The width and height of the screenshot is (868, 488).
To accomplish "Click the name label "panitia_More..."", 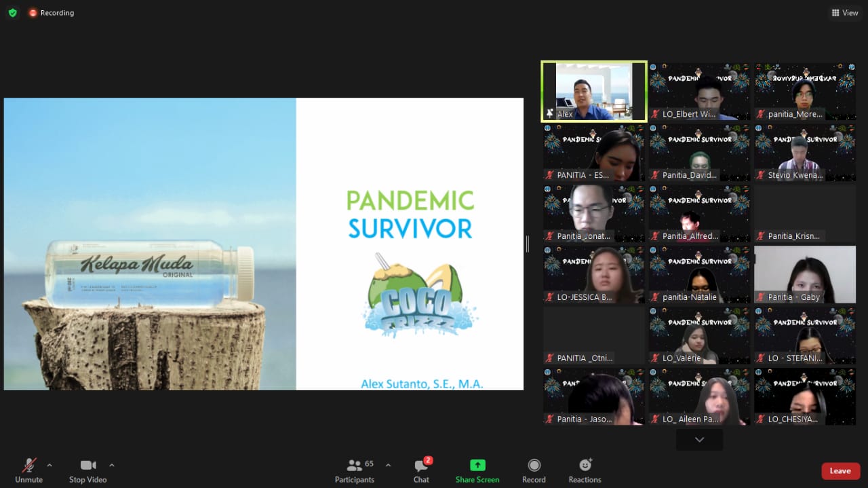I will 796,114.
